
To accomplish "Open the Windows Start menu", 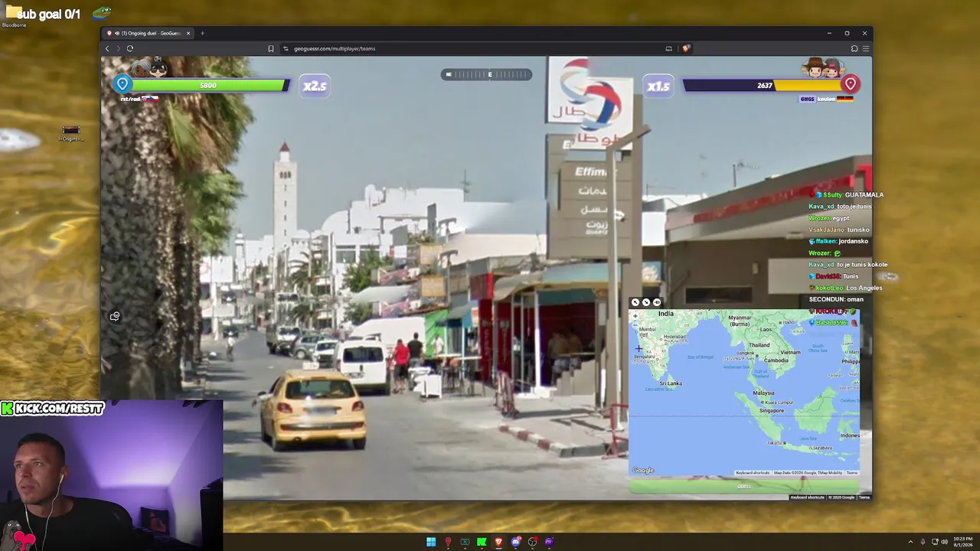I will (431, 542).
